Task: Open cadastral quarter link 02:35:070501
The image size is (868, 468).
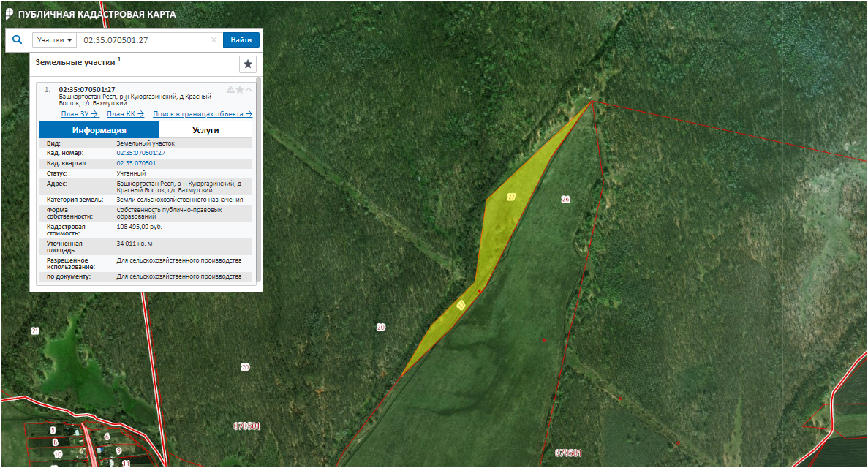Action: click(x=136, y=163)
